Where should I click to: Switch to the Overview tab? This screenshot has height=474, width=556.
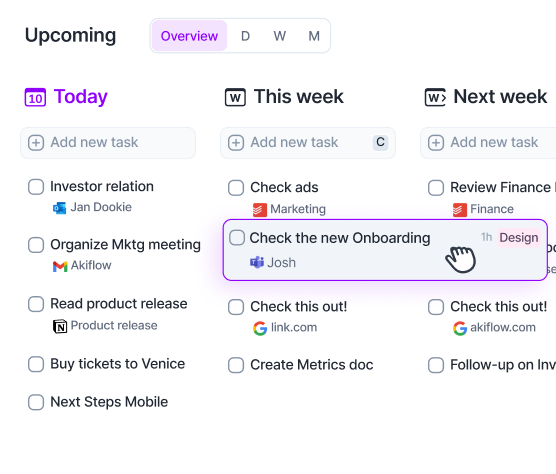pyautogui.click(x=189, y=36)
